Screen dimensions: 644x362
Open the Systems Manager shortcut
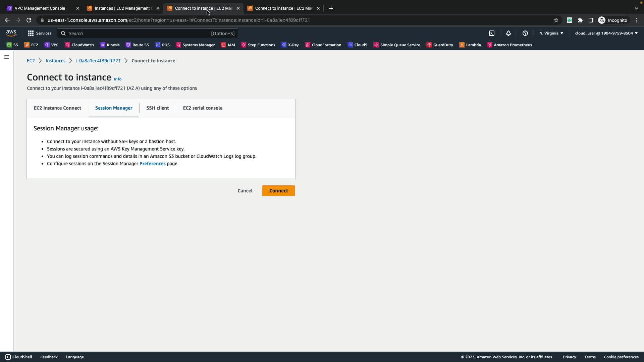tap(195, 45)
